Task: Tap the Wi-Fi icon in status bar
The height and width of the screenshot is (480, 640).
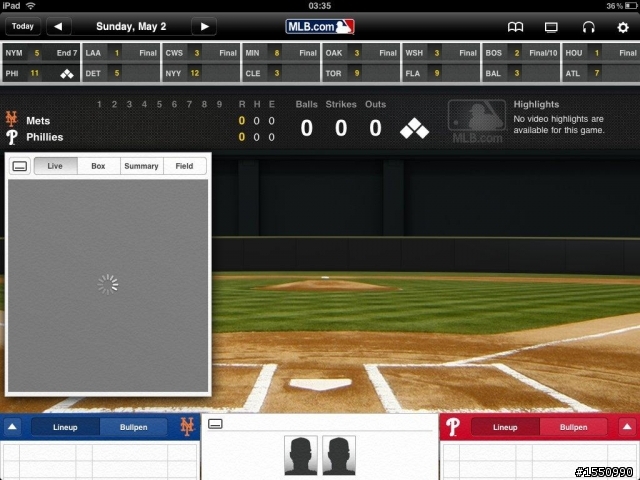Action: (31, 6)
